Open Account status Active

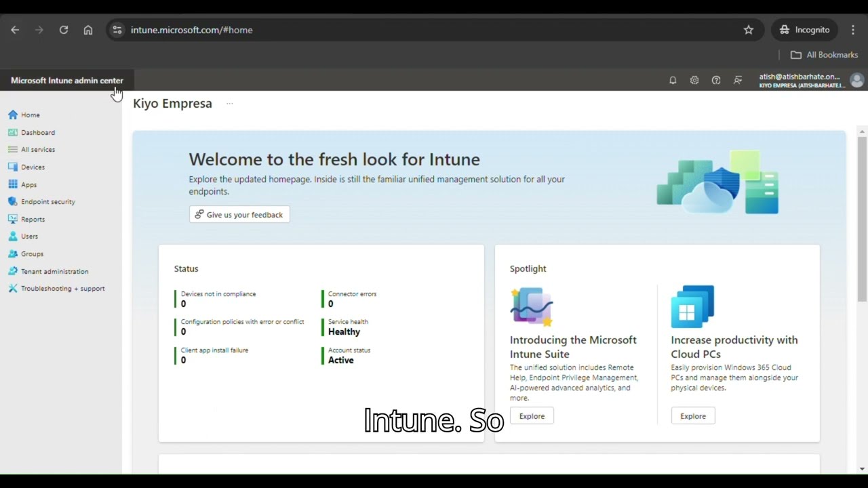347,355
